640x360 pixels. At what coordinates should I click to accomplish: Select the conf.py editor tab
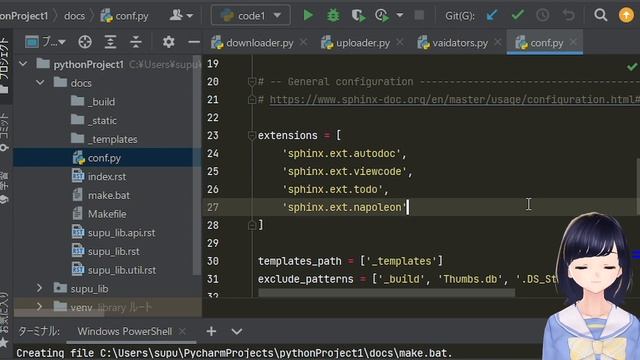click(x=546, y=42)
